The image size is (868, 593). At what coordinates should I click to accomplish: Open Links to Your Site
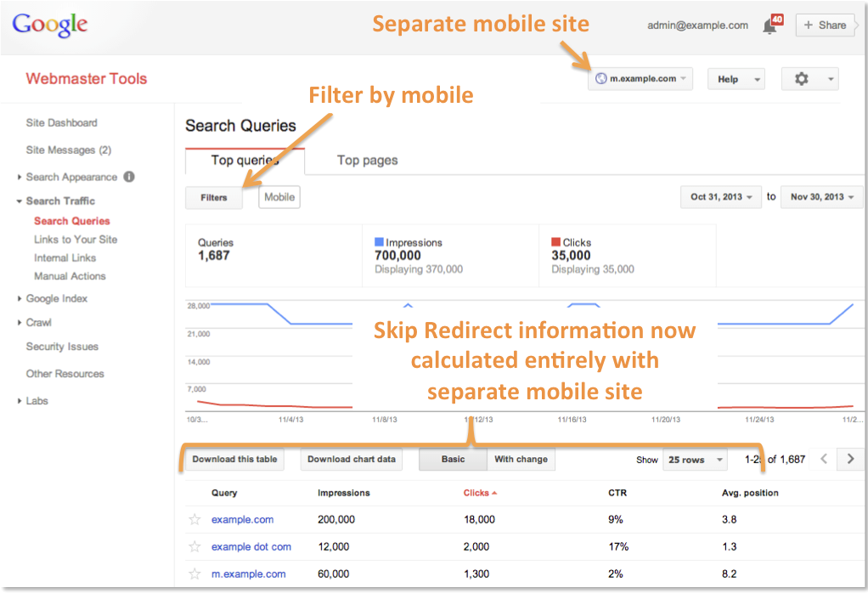[x=76, y=240]
